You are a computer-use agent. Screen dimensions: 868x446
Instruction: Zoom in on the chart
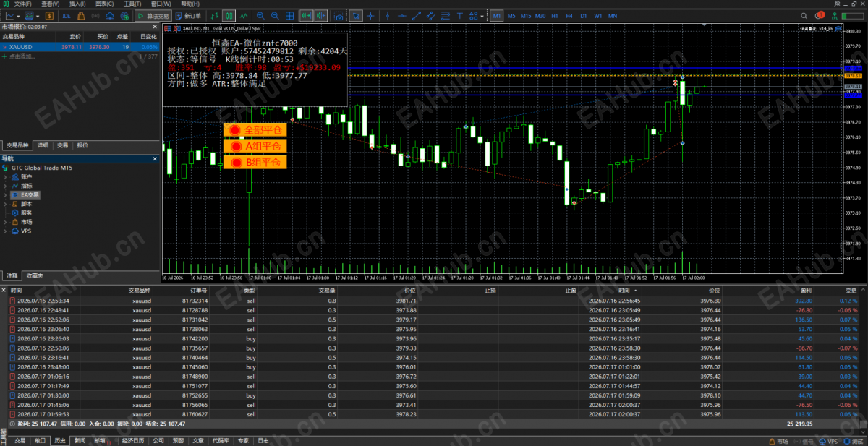pos(262,15)
